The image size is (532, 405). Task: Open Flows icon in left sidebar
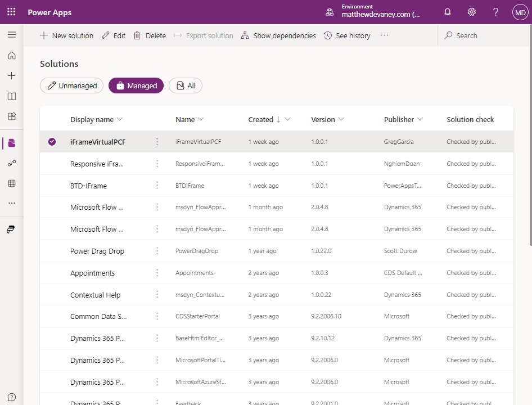(12, 163)
